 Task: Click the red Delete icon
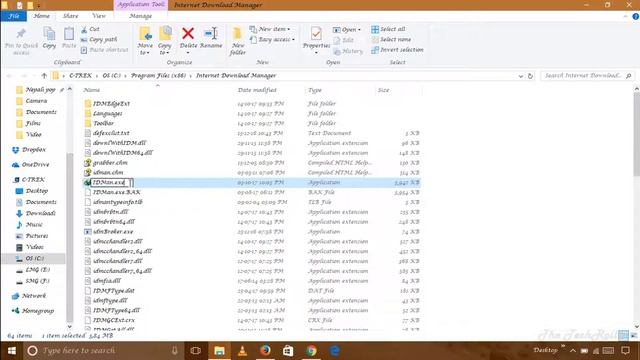coord(188,33)
